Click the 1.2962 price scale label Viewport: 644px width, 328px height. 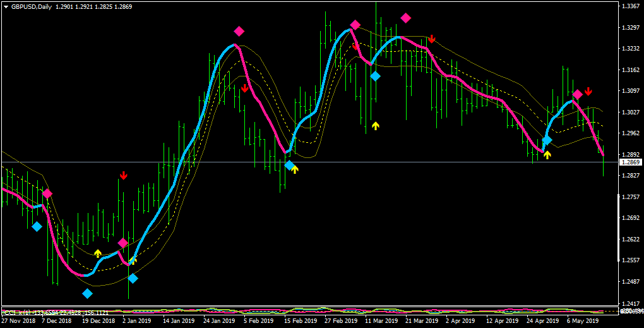click(629, 133)
